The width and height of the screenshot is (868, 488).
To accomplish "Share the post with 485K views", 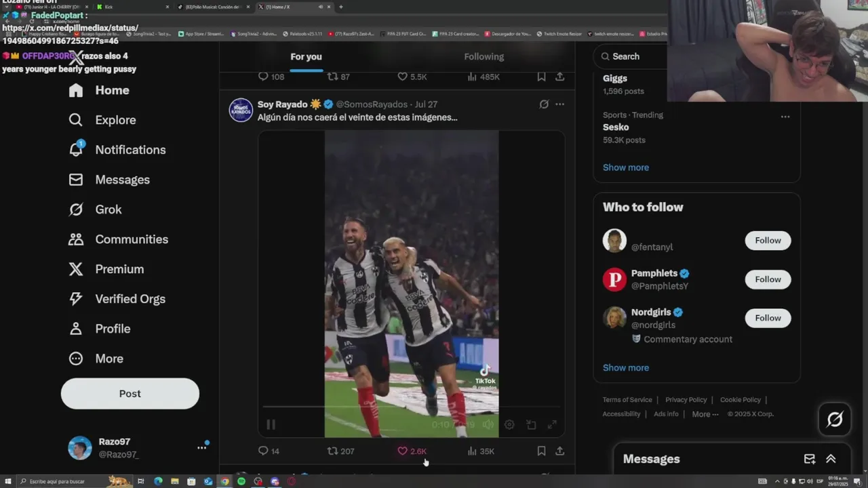I will click(559, 77).
